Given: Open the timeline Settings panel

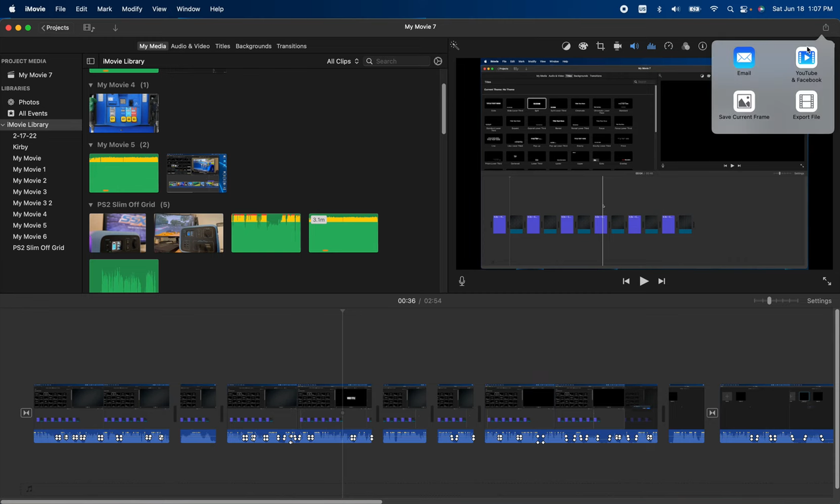Looking at the screenshot, I should tap(819, 301).
